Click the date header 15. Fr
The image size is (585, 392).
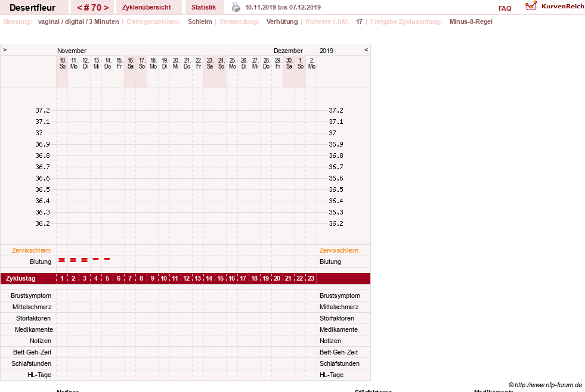[x=119, y=63]
